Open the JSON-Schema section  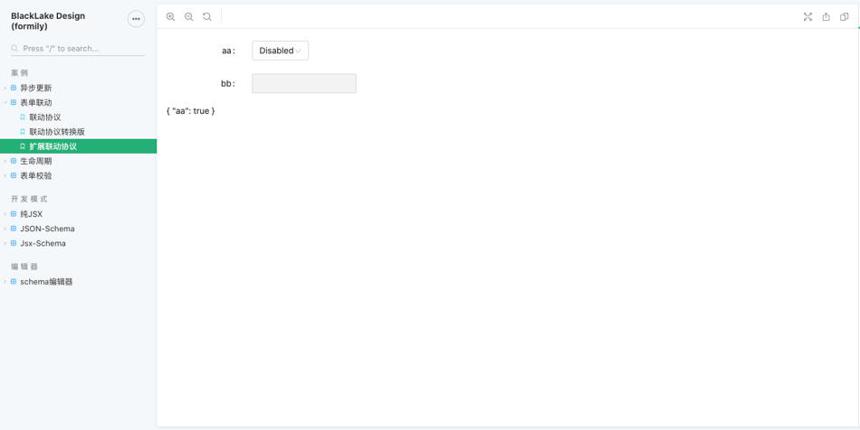tap(78, 229)
